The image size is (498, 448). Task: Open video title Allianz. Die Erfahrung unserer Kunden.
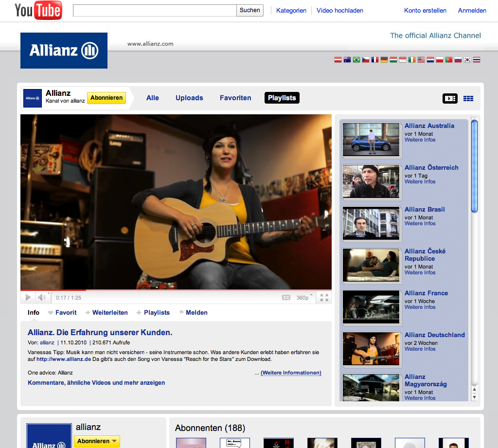tap(100, 332)
